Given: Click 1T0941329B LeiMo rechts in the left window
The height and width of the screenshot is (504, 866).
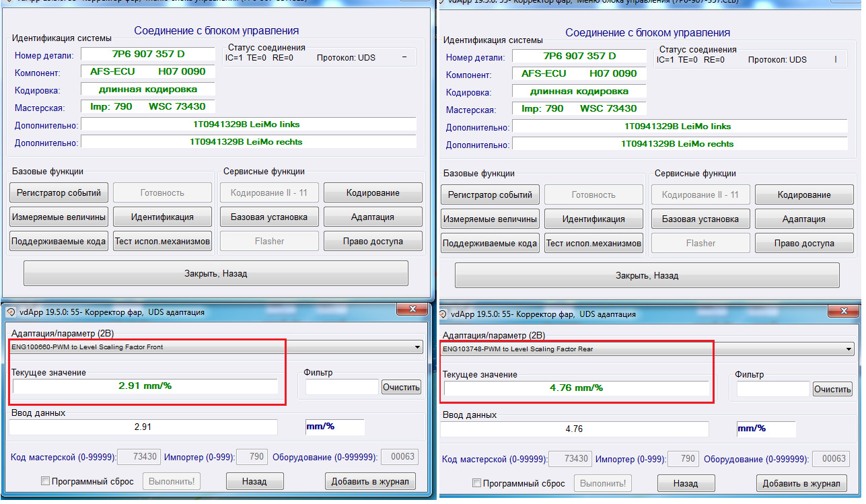Looking at the screenshot, I should click(x=249, y=142).
